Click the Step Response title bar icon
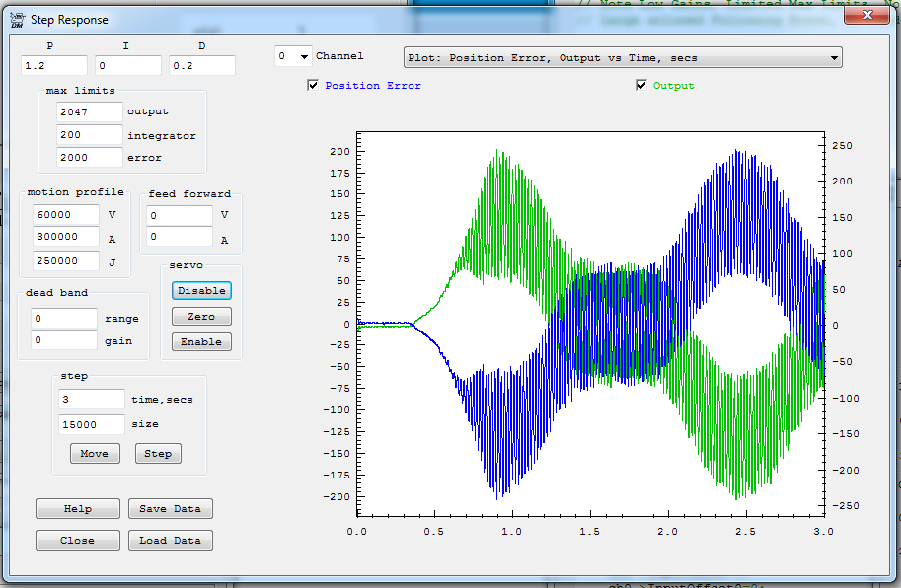 click(x=19, y=19)
